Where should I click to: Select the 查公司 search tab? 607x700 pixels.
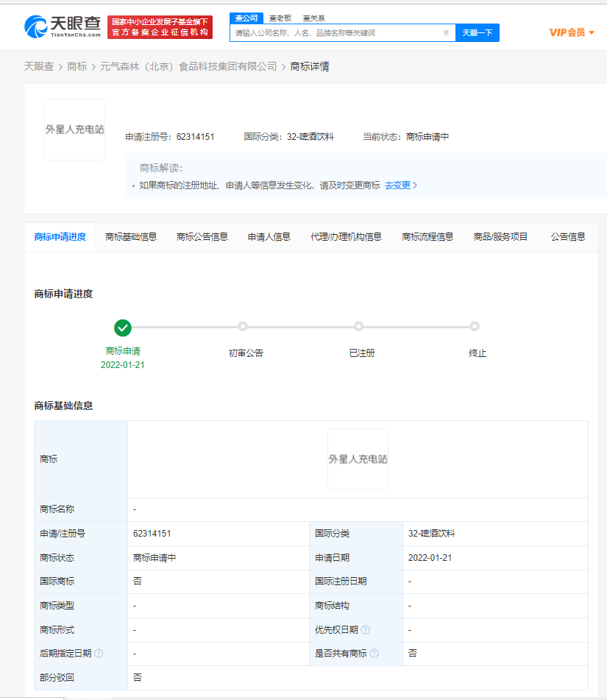pyautogui.click(x=246, y=18)
